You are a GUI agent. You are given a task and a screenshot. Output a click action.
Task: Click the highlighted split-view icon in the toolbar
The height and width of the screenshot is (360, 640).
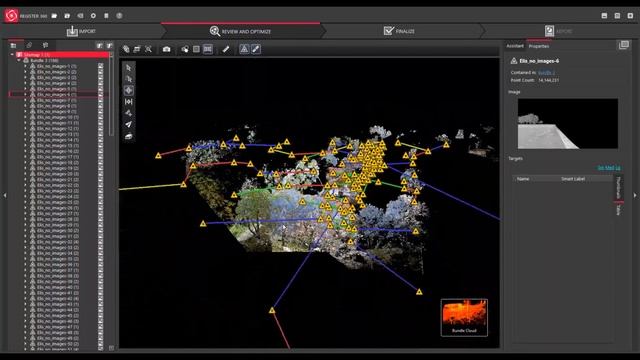(208, 49)
